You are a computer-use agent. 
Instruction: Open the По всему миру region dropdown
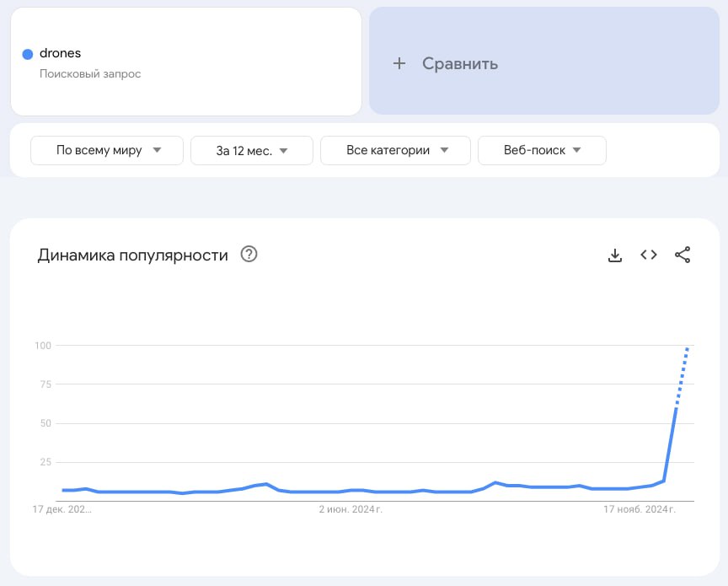point(107,151)
